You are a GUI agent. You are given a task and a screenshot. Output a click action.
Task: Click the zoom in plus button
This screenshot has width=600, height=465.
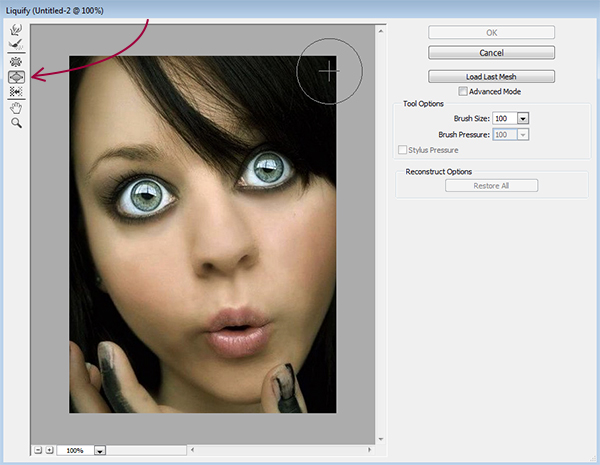pyautogui.click(x=48, y=450)
